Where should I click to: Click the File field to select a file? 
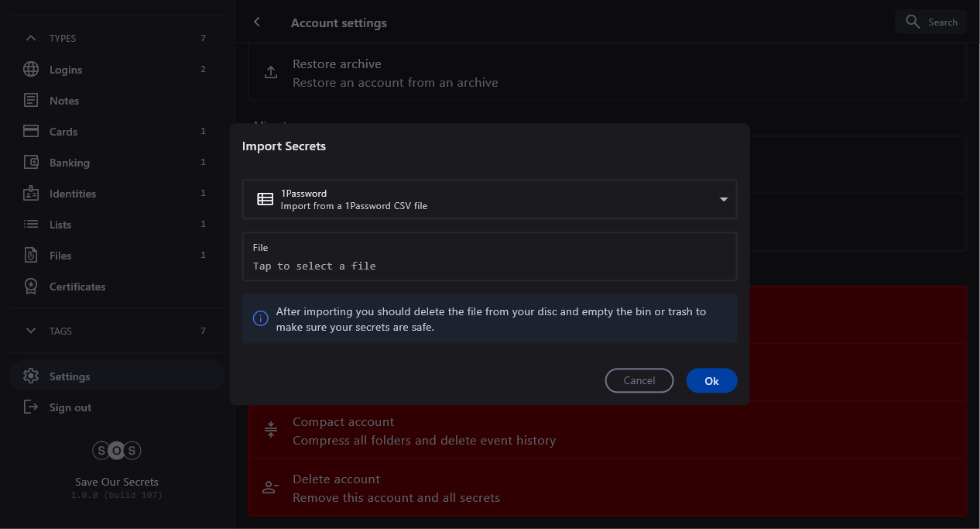pyautogui.click(x=489, y=257)
